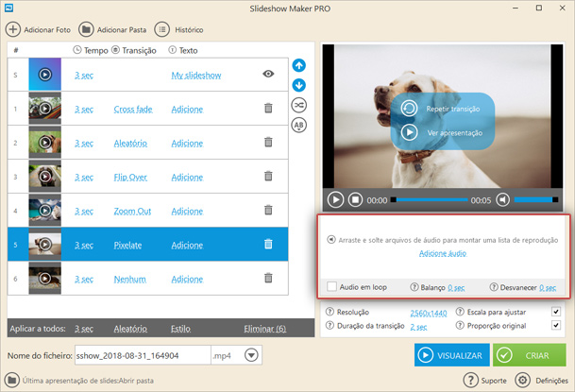Click the Adicione áudio link
This screenshot has width=575, height=392.
point(443,253)
